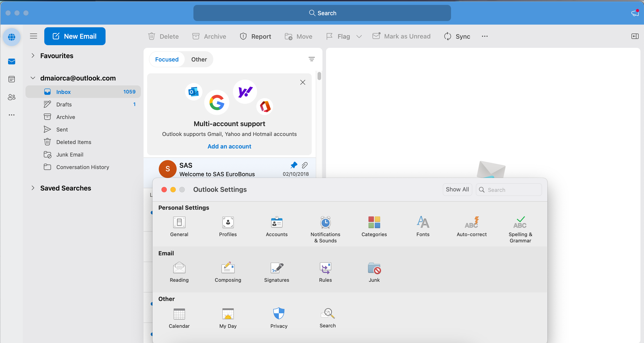Click the Show All button in Outlook Settings
This screenshot has width=644, height=343.
pyautogui.click(x=457, y=190)
